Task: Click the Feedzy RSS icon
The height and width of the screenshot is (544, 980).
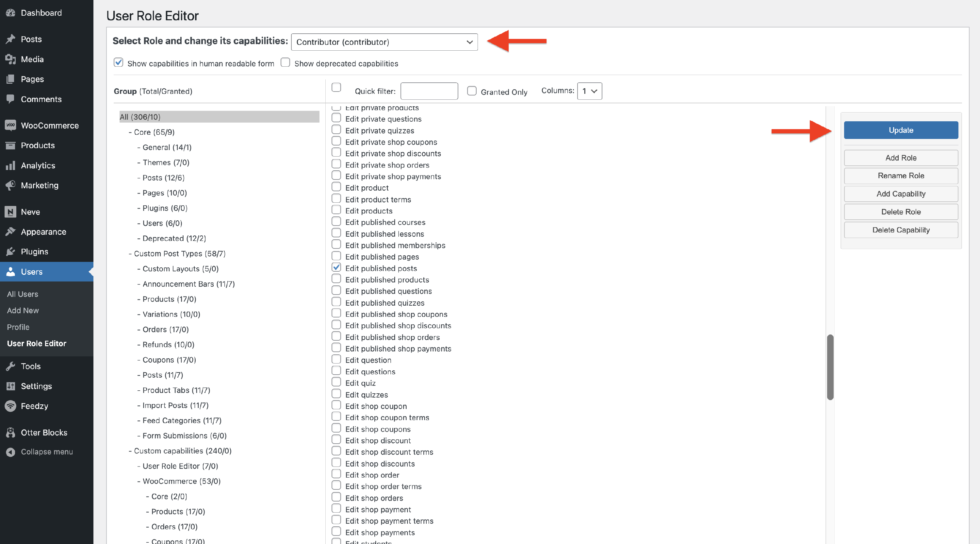Action: (11, 406)
